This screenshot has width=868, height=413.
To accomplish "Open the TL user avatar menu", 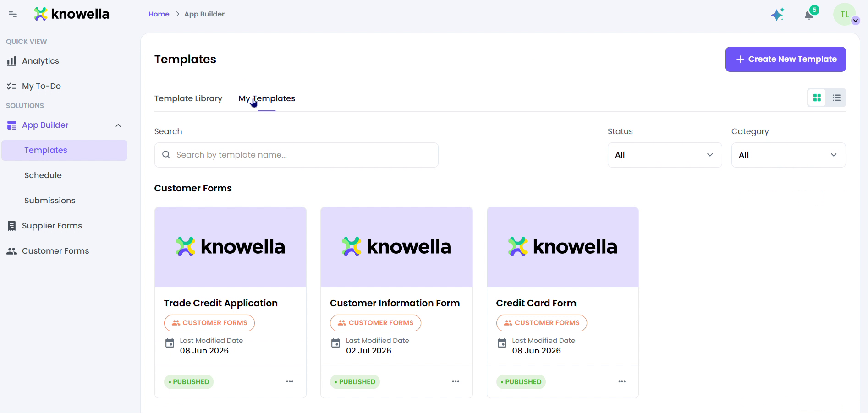I will pyautogui.click(x=845, y=14).
